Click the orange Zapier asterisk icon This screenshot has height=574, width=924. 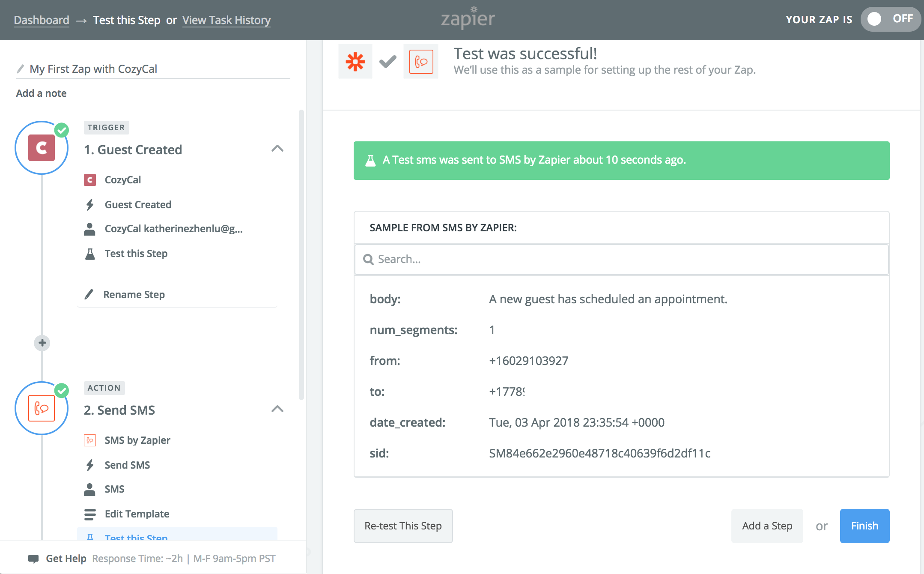click(x=355, y=62)
